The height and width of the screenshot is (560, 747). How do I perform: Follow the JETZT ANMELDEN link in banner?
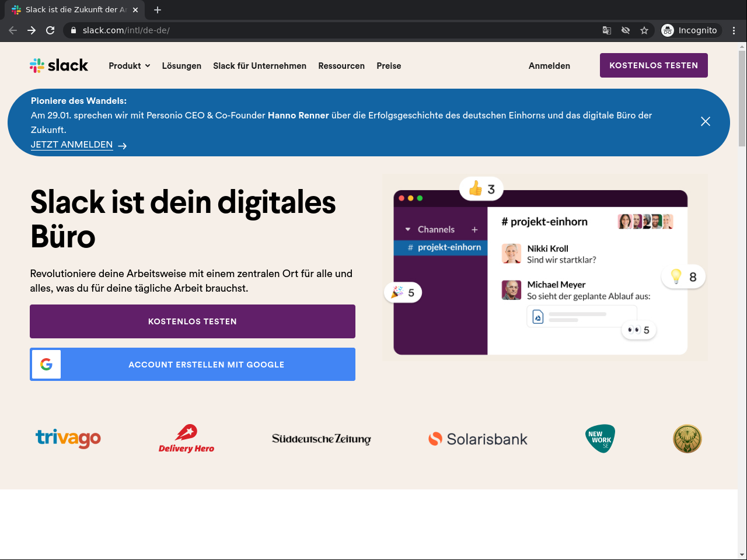pos(79,145)
